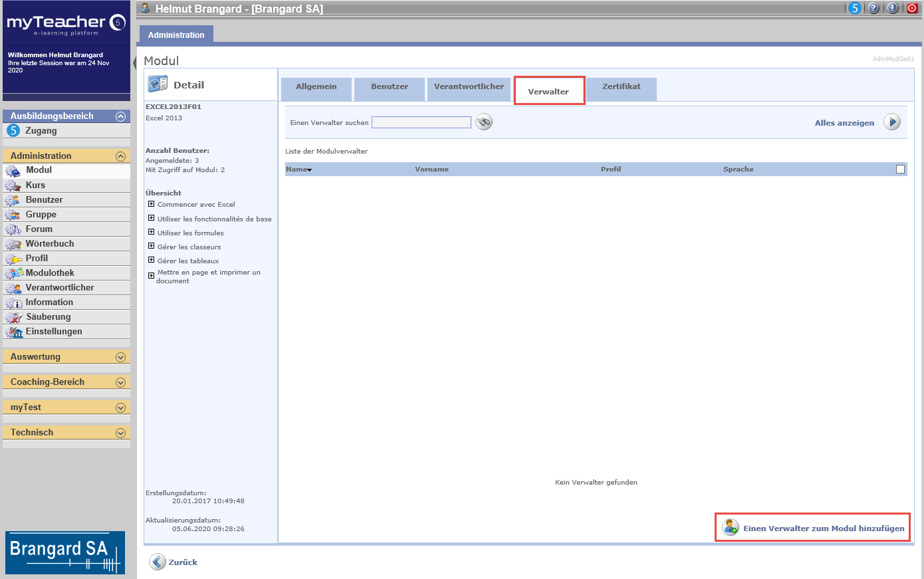This screenshot has height=579, width=924.
Task: Click the Säuberung icon in sidebar
Action: (x=14, y=317)
